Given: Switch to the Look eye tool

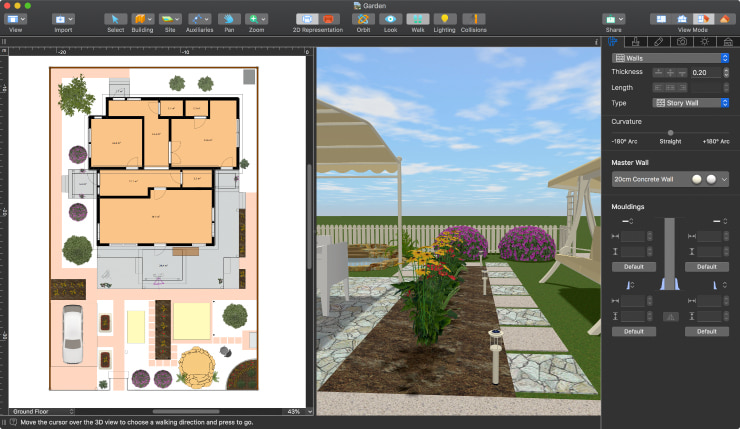Looking at the screenshot, I should (390, 19).
